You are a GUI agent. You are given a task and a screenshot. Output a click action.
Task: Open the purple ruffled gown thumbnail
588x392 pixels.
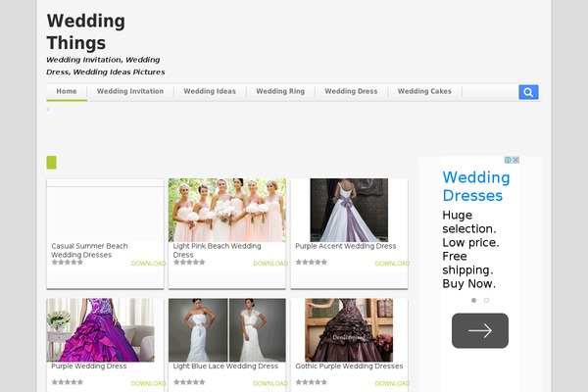tap(101, 330)
